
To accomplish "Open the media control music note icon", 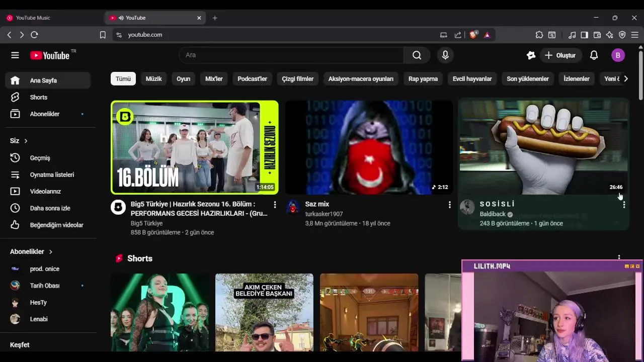I will point(572,35).
